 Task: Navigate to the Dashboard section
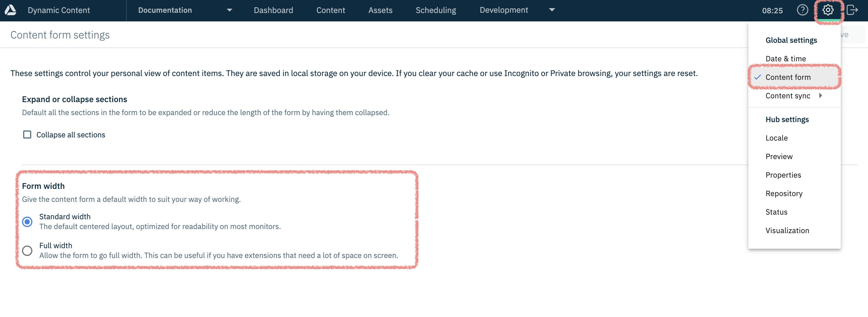coord(273,10)
